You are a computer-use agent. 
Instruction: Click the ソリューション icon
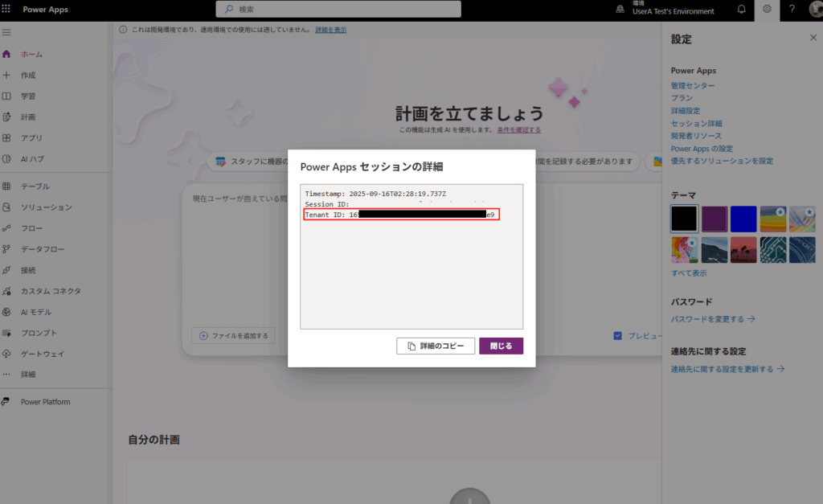(6, 207)
